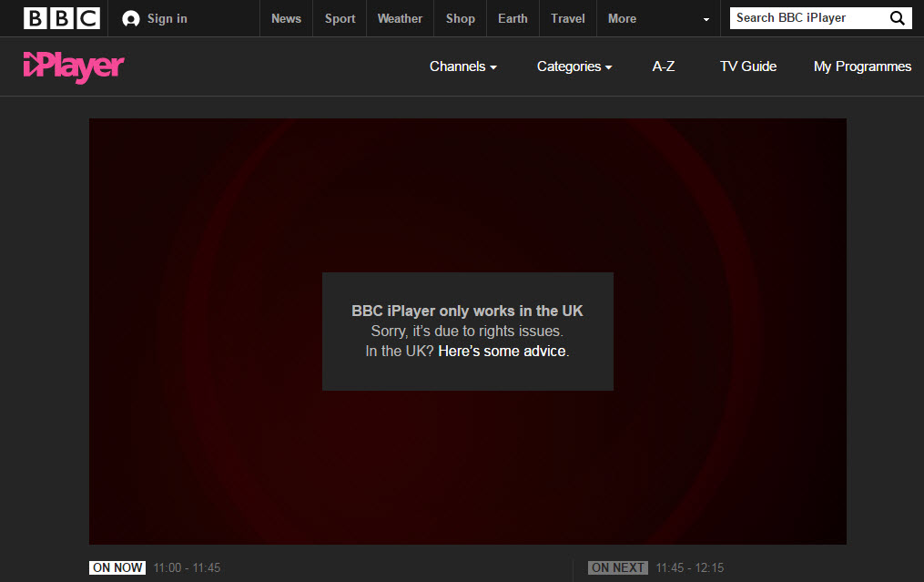Click the BBC logo
Viewport: 924px width, 582px height.
pyautogui.click(x=62, y=18)
